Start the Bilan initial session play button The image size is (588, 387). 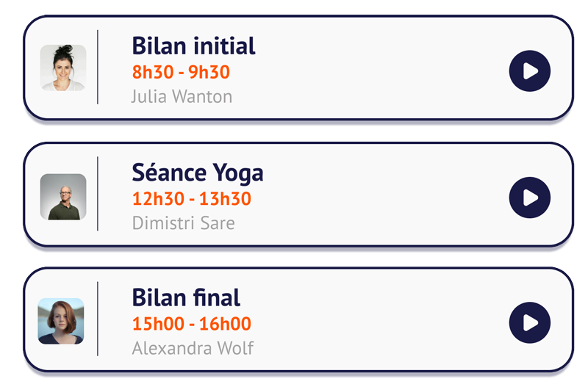coord(529,70)
